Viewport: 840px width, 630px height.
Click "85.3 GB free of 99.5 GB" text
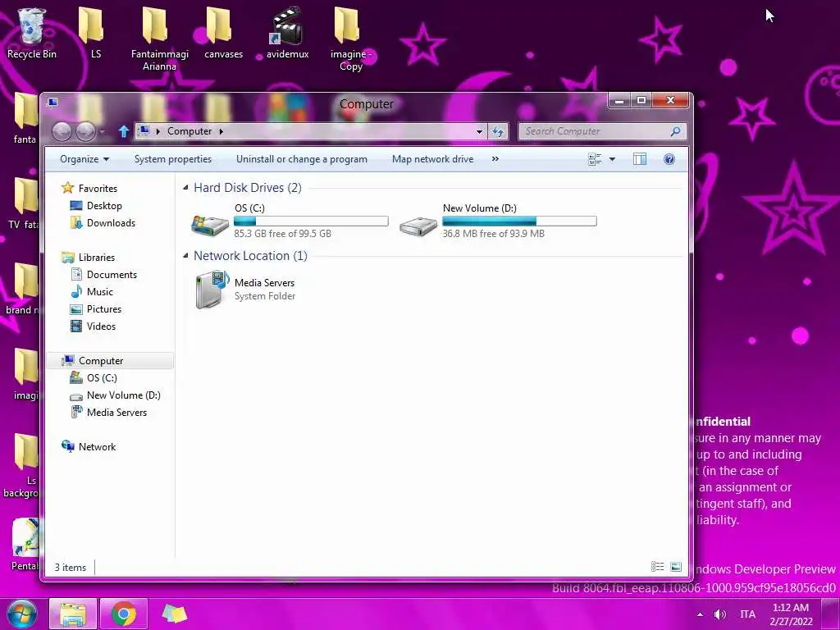click(282, 234)
